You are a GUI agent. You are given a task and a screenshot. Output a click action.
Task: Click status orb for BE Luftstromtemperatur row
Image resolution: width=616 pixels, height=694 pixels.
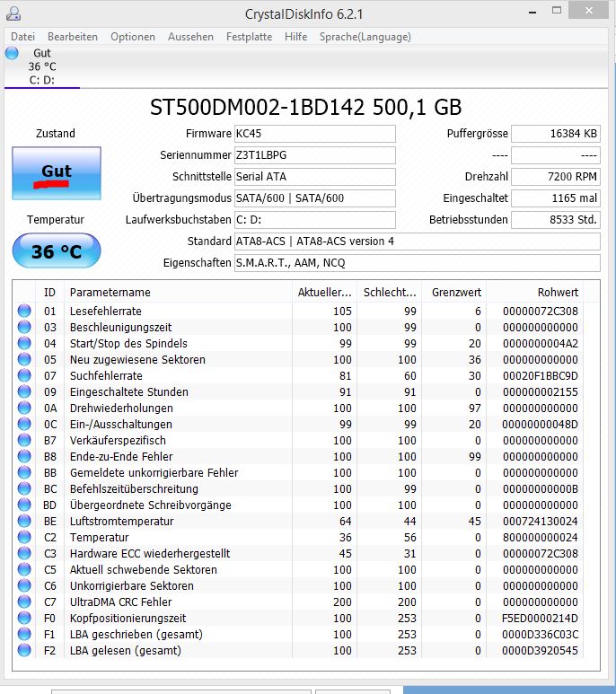(x=24, y=521)
